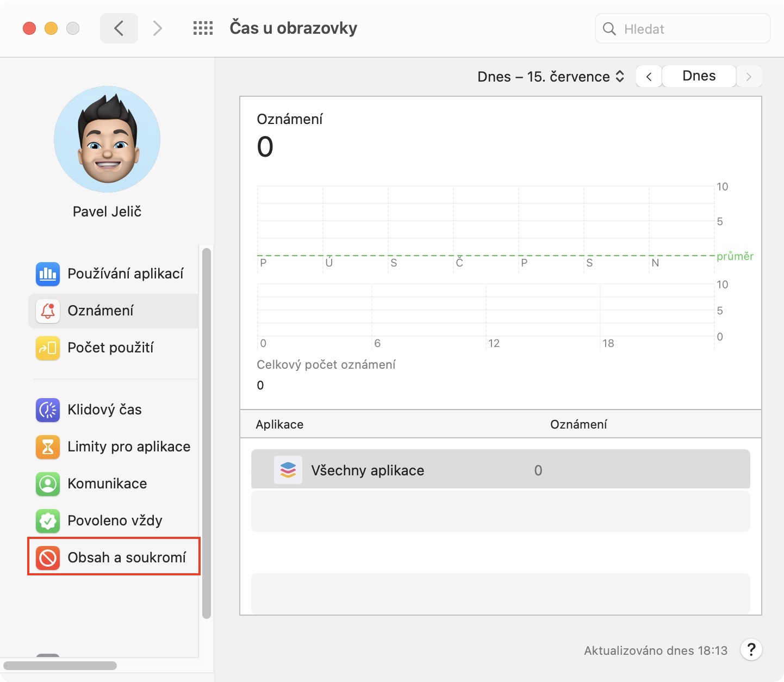Open help with the question mark button
The width and height of the screenshot is (784, 682).
[751, 649]
